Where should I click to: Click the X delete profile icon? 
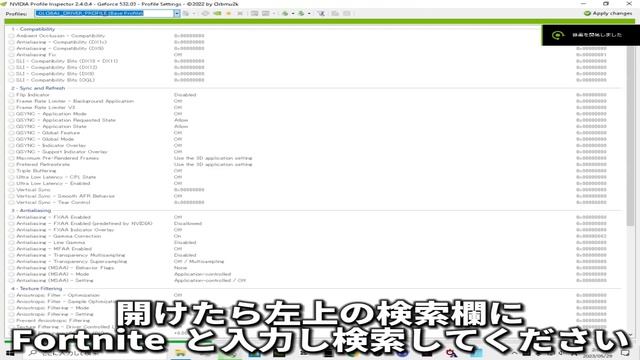point(240,13)
